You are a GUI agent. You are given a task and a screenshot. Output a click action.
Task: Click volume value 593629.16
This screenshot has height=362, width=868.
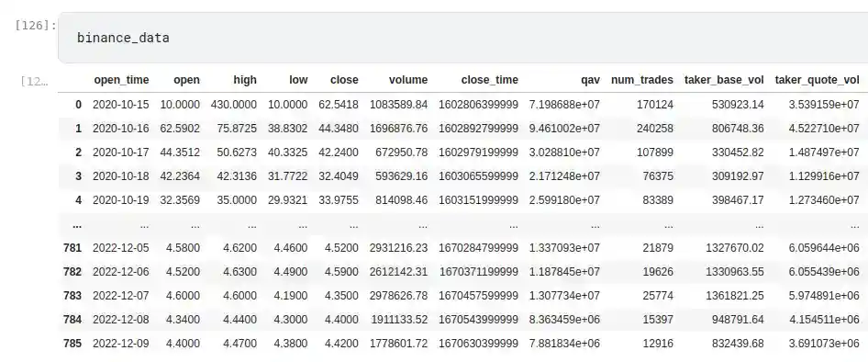401,175
